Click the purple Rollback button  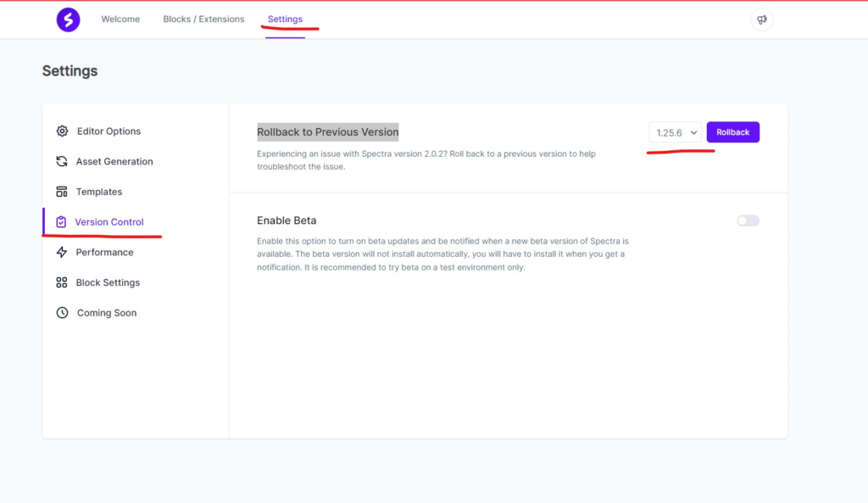[x=733, y=131]
